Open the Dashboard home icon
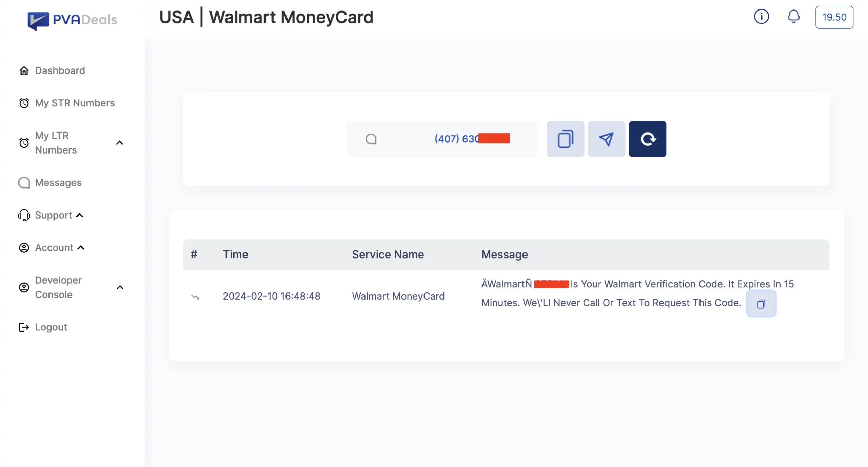The height and width of the screenshot is (467, 868). point(24,70)
